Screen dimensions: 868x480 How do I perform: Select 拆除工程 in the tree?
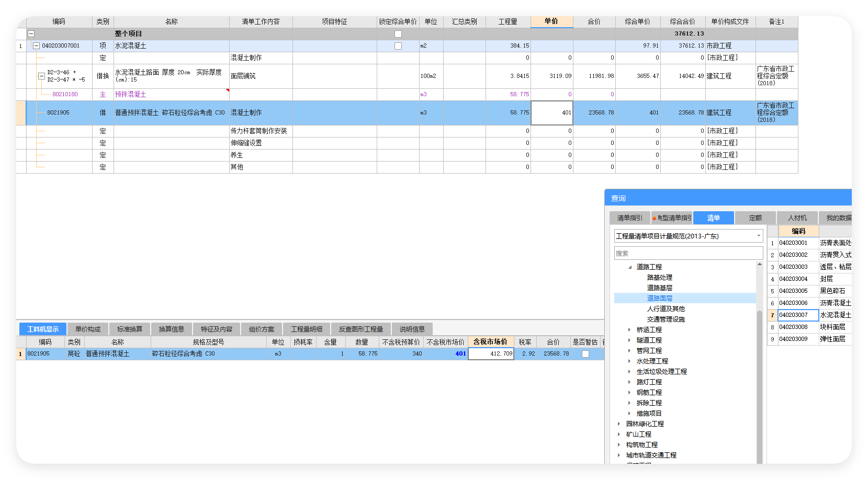(x=649, y=403)
